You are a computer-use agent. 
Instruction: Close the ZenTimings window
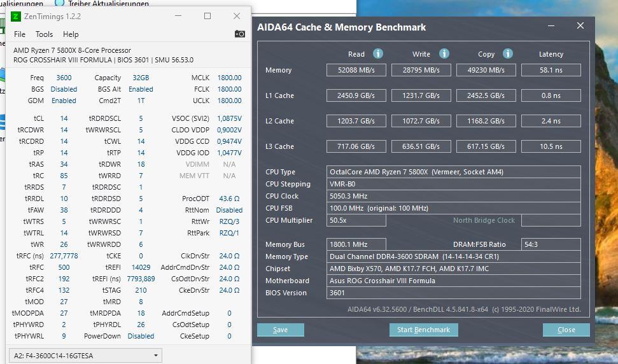coord(237,16)
